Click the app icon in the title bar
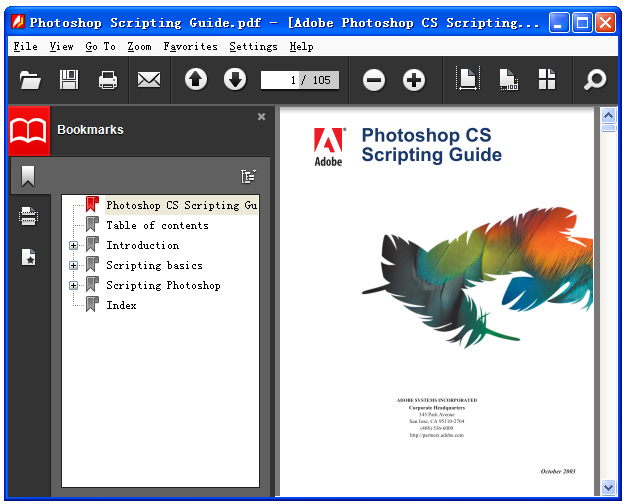Image resolution: width=628 pixels, height=504 pixels. (18, 22)
